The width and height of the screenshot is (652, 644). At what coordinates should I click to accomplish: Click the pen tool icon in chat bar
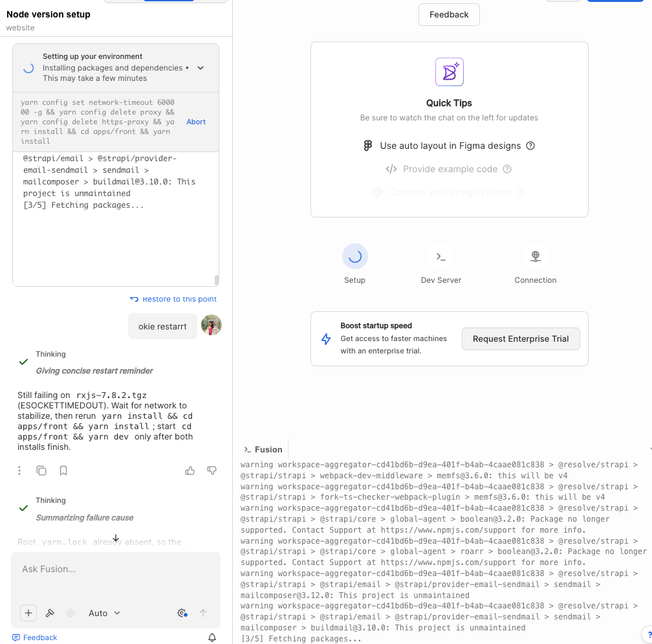[x=50, y=613]
